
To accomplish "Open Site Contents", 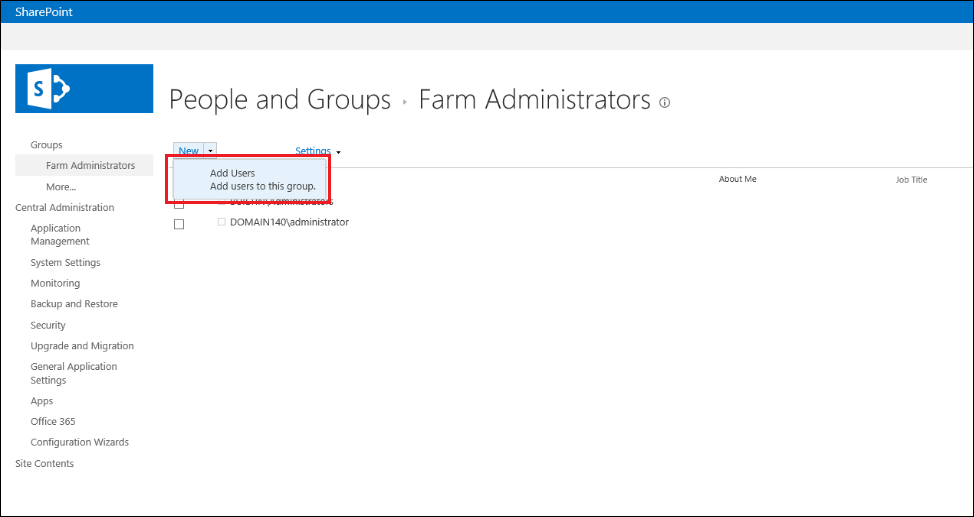I will click(x=45, y=464).
